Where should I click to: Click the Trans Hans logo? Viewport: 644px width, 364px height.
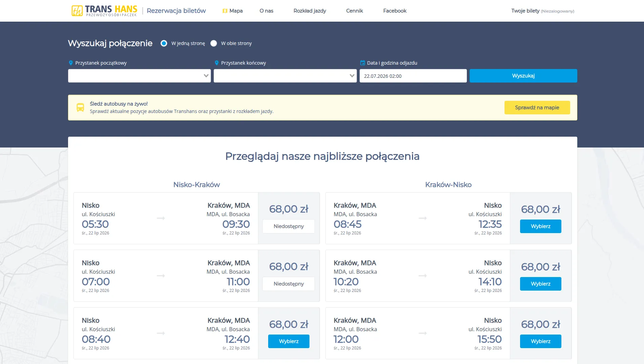(x=104, y=10)
